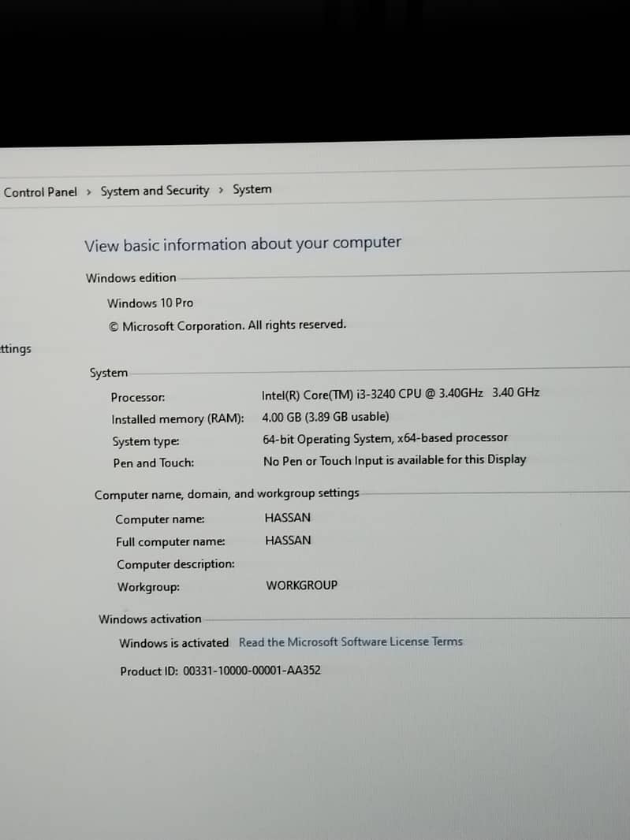Click the Computer name, domain, and workgroup settings header
630x840 pixels.
coord(227,494)
